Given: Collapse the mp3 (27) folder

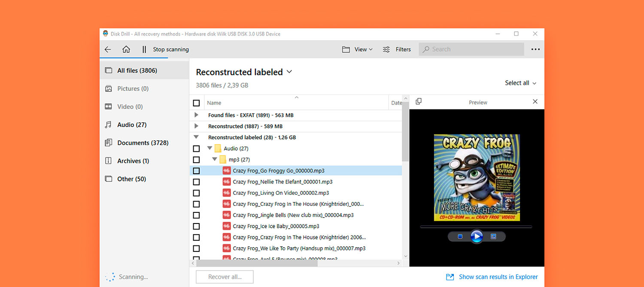Looking at the screenshot, I should point(215,160).
